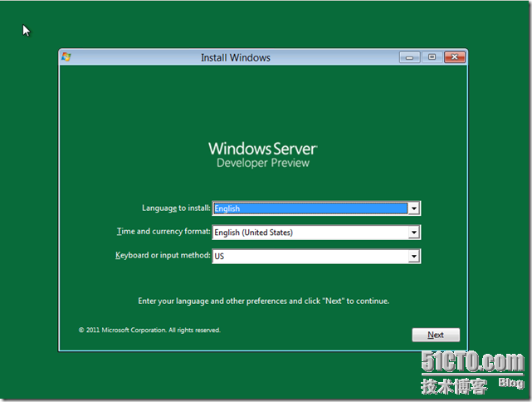
Task: Expand the Time and currency format arrow
Action: coord(413,233)
